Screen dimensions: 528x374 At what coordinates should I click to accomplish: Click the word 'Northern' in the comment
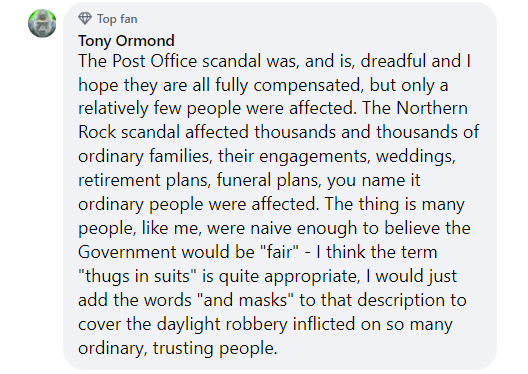pos(432,108)
